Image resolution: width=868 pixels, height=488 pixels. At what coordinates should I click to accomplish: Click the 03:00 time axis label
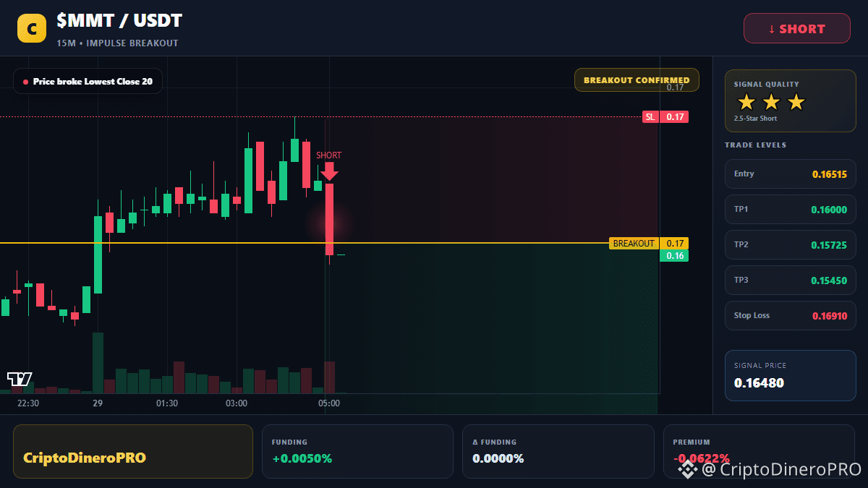237,403
